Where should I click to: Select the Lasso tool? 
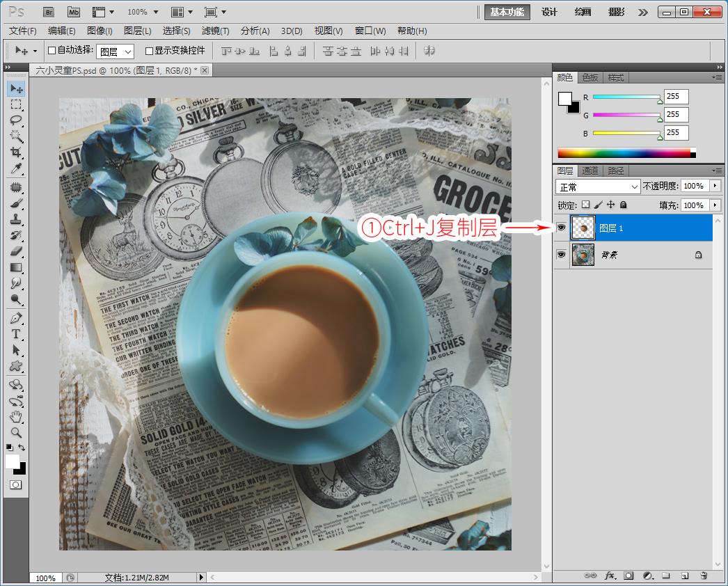[16, 120]
